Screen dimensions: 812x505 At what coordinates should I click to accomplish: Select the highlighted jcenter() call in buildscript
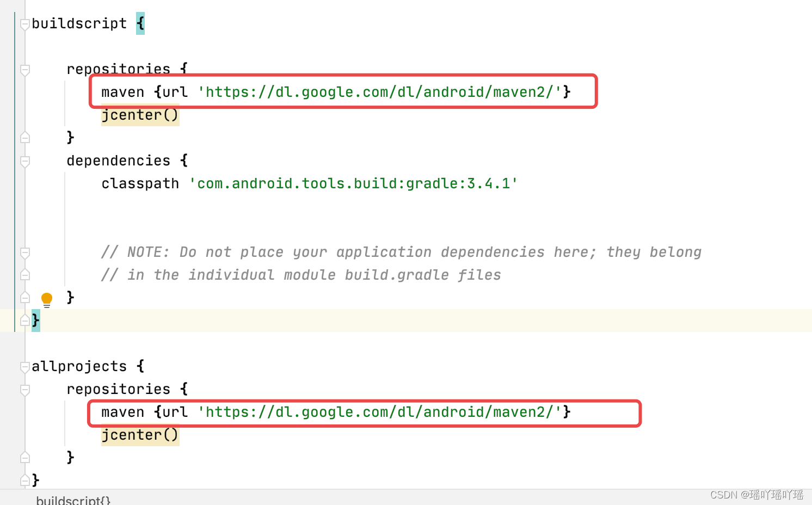tap(139, 115)
